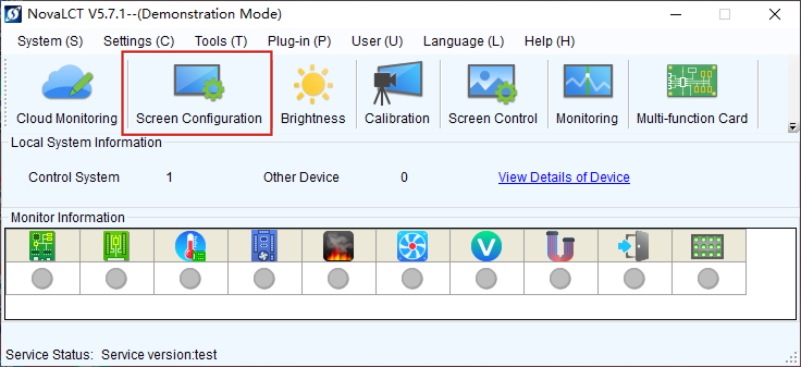Open Screen Control from the toolbar
Image resolution: width=801 pixels, height=367 pixels.
(492, 94)
